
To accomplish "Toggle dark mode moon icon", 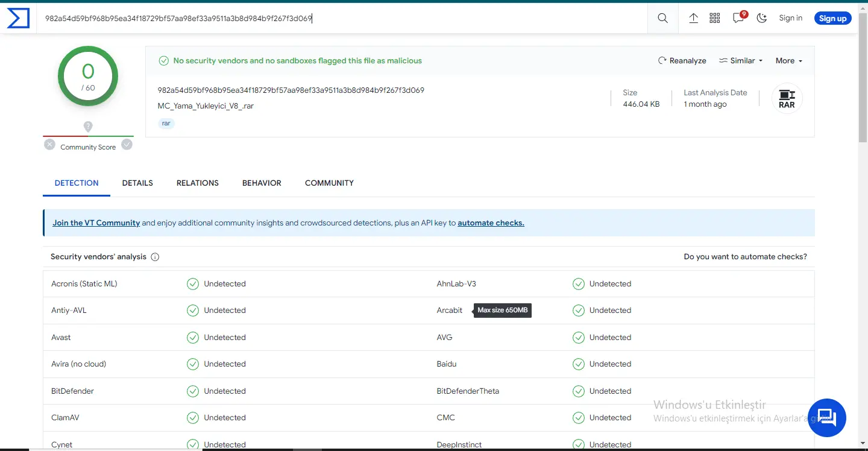I will [762, 18].
